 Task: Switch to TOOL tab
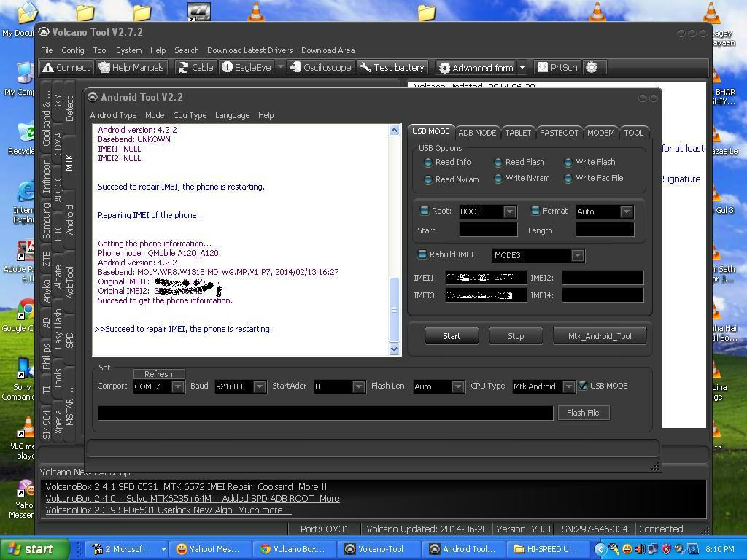click(634, 133)
